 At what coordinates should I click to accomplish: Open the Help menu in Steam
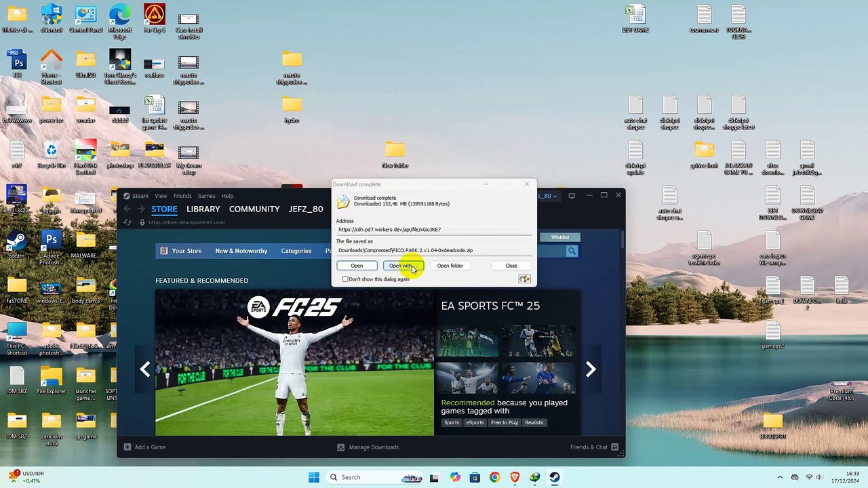[x=228, y=196]
